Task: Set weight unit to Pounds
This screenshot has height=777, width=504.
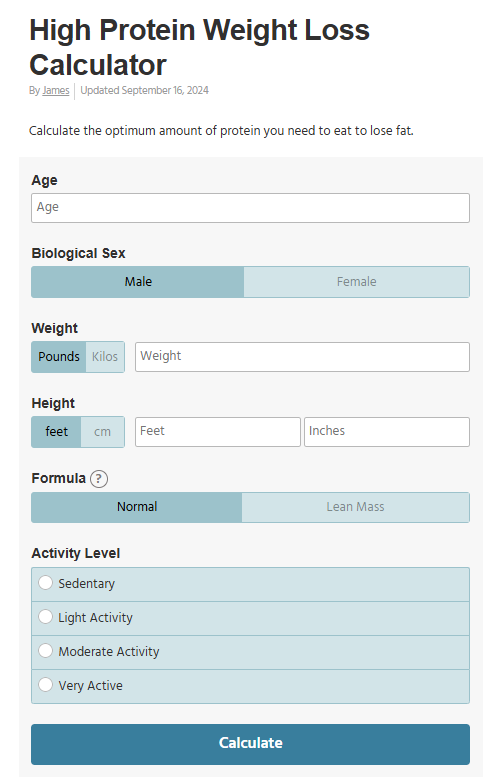Action: coord(58,357)
